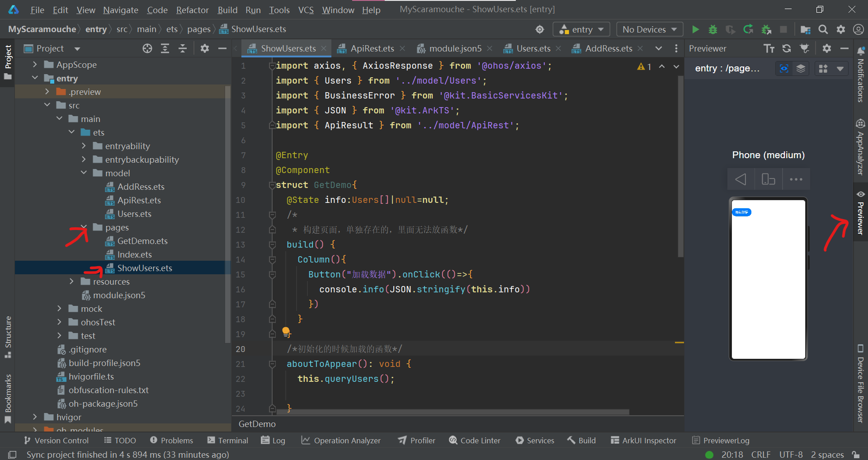Viewport: 868px width, 460px height.
Task: Open the Navigate menu
Action: [121, 9]
